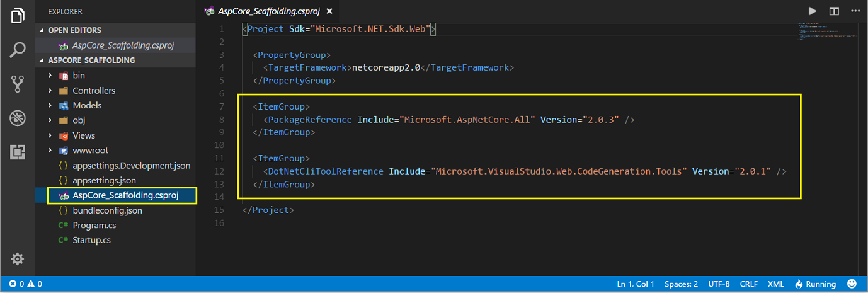
Task: Open the Manage gear icon
Action: coord(18,259)
